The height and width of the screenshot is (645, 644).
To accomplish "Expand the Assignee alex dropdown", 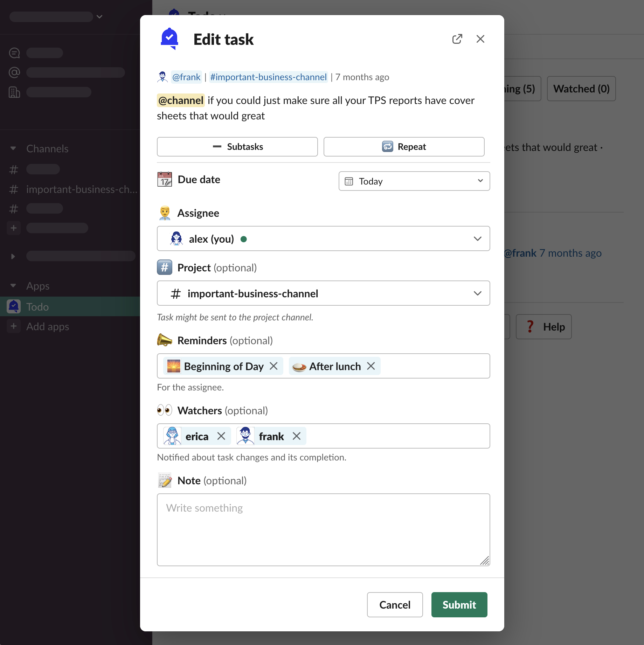I will (x=323, y=238).
